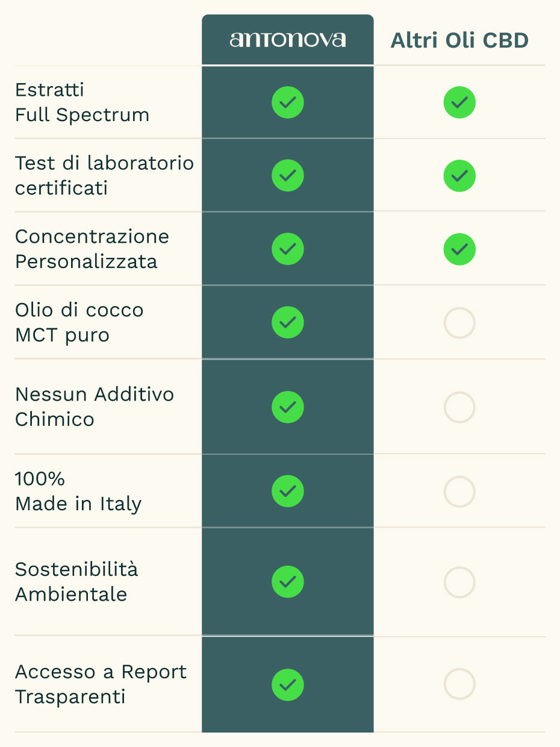
Task: Click Antonova checkmark for Test di laboratorio
Action: 288,176
